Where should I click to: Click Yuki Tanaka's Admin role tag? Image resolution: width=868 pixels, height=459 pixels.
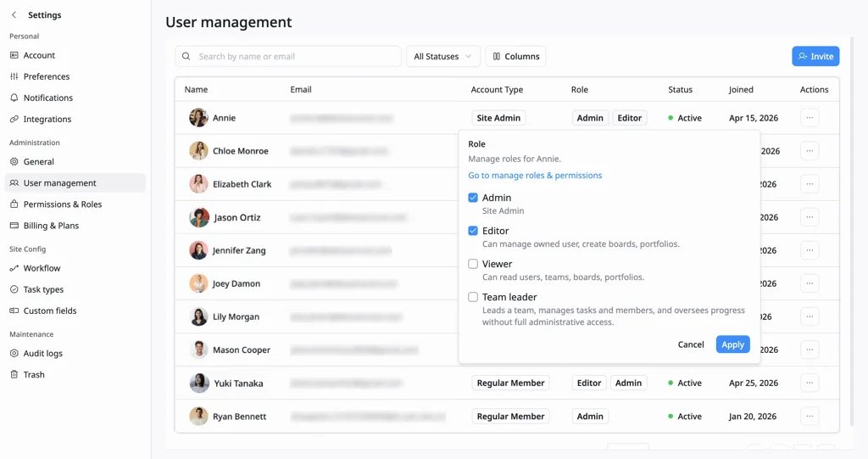point(628,383)
